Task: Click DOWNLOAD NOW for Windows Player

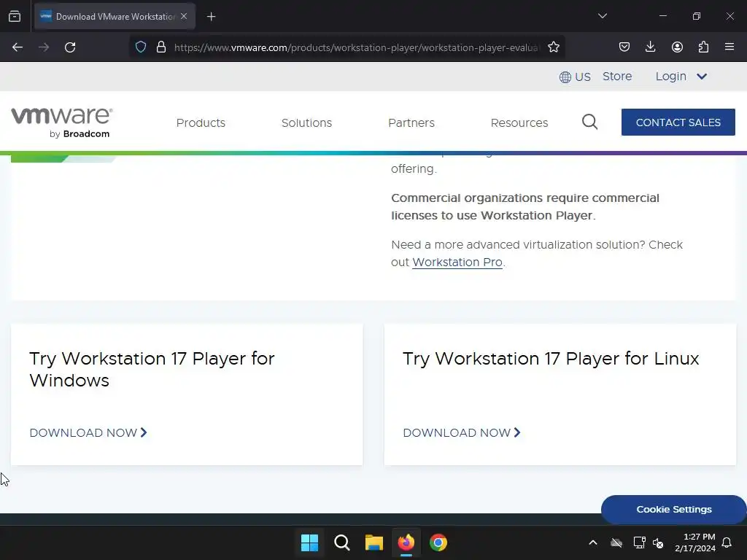Action: pos(88,433)
